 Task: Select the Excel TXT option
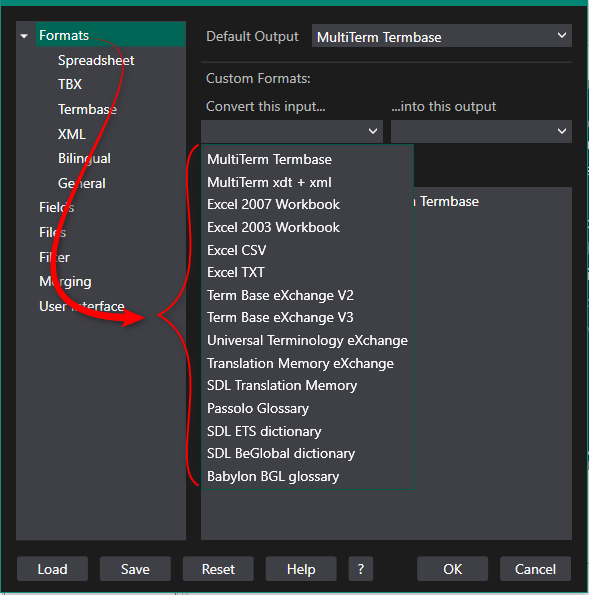(307, 272)
